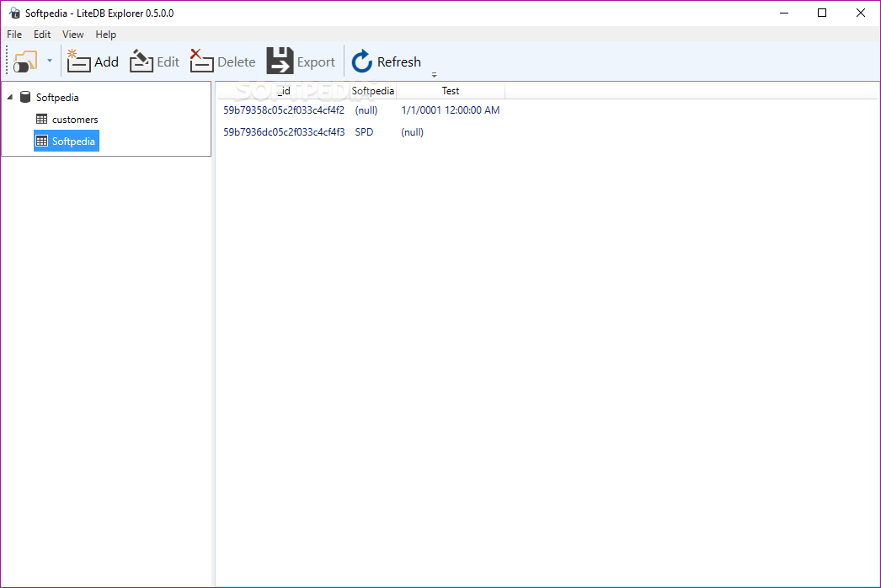The height and width of the screenshot is (588, 881).
Task: Click the (null) cell in Test column
Action: [413, 132]
